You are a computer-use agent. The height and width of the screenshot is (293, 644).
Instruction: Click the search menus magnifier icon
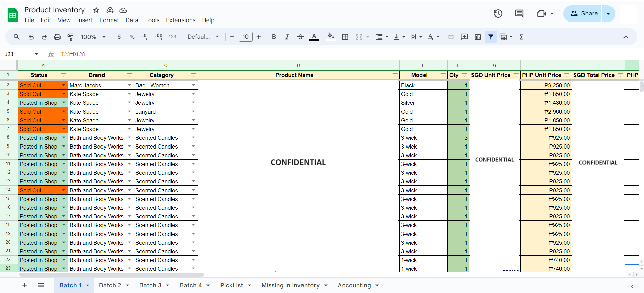pyautogui.click(x=16, y=37)
